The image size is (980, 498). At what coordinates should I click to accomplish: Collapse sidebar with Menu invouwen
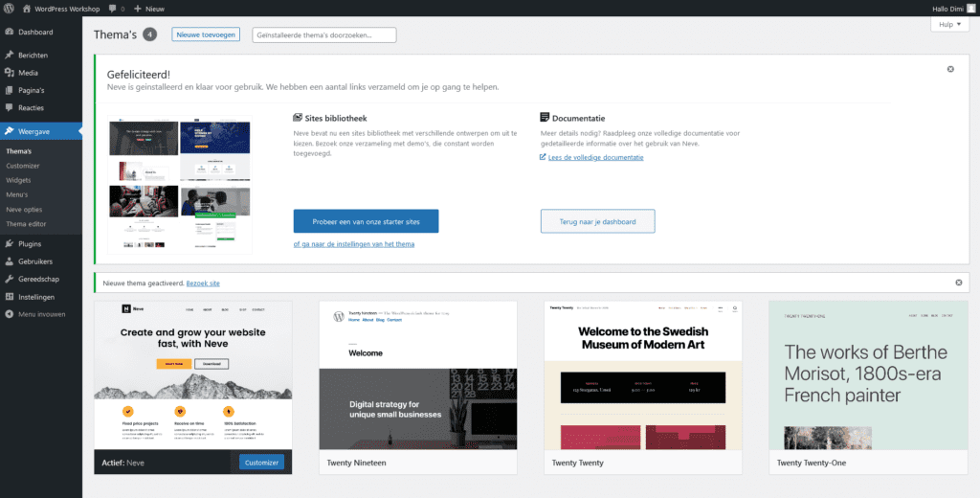pyautogui.click(x=40, y=315)
